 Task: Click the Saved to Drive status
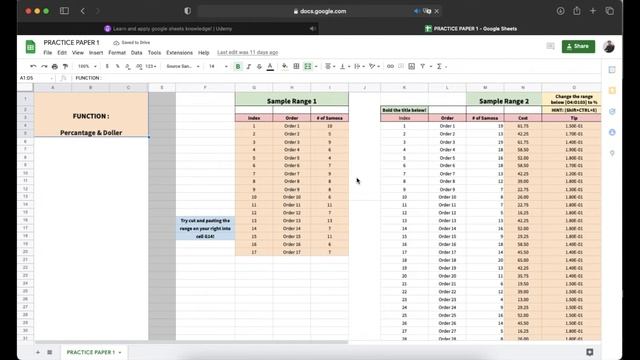click(x=131, y=42)
